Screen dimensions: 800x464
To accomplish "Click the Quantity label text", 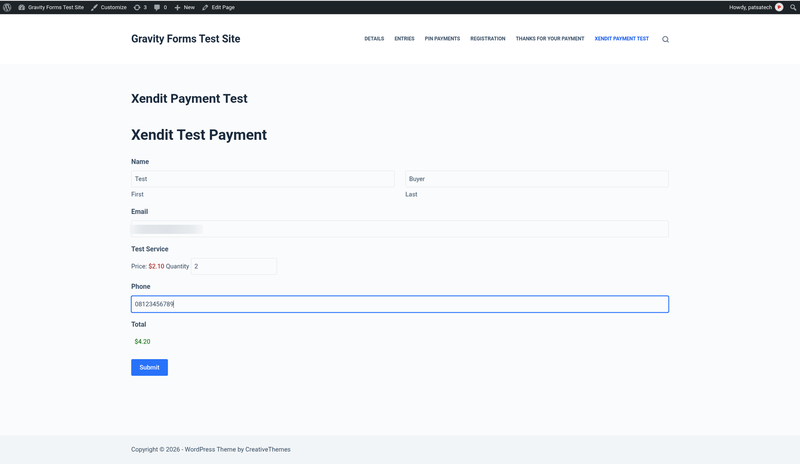I will point(177,266).
